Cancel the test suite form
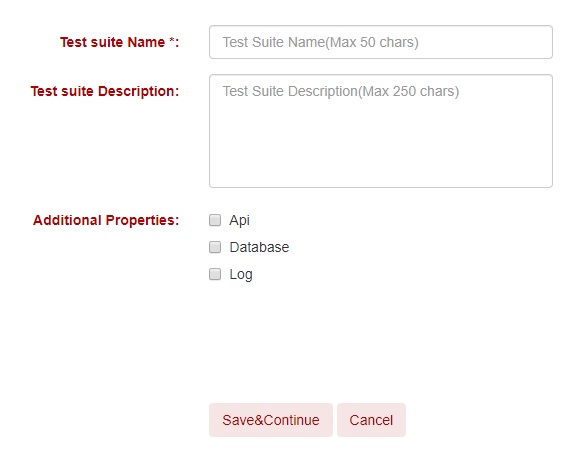Screen dimensions: 585x449 (x=371, y=420)
